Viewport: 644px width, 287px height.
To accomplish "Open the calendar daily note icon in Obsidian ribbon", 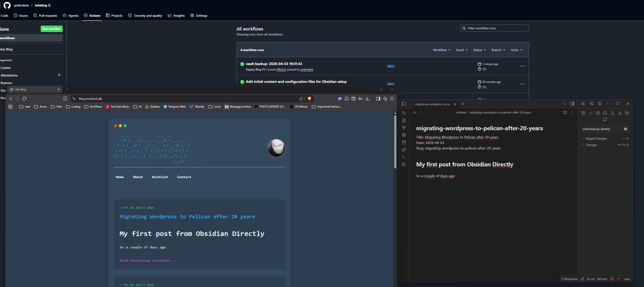I will 404,142.
